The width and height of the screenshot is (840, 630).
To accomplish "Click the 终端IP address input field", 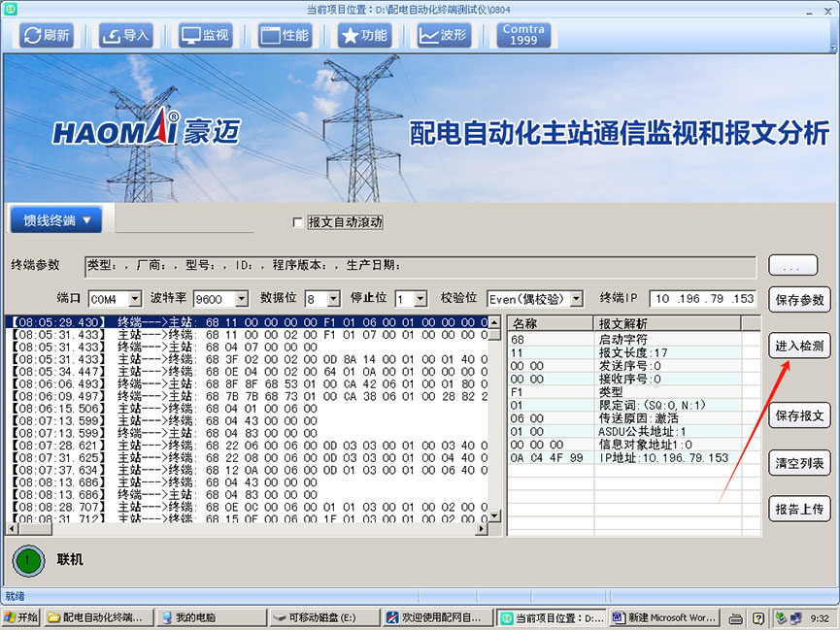I will click(x=703, y=299).
